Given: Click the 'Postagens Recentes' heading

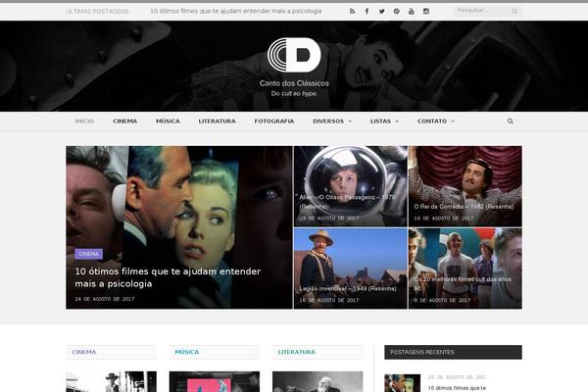Looking at the screenshot, I should click(421, 352).
